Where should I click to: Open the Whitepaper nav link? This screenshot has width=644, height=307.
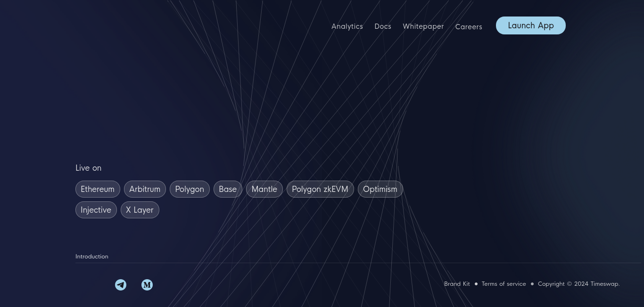click(423, 26)
